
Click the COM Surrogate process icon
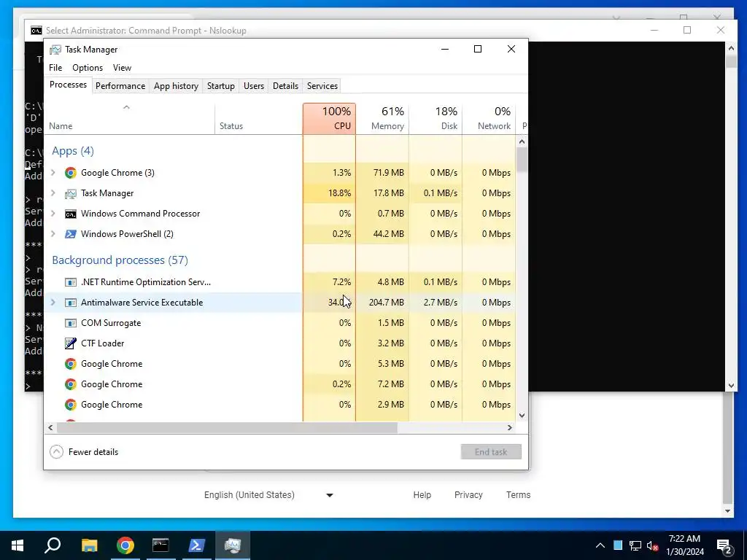pyautogui.click(x=71, y=323)
